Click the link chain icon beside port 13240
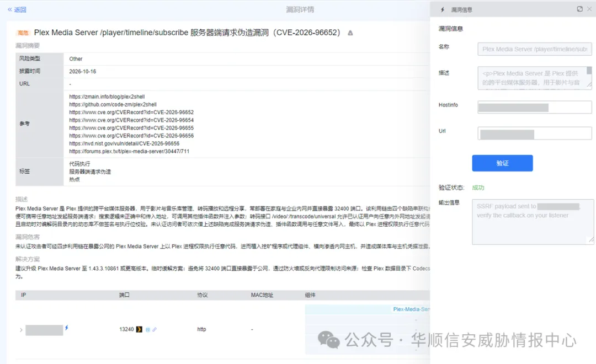The width and height of the screenshot is (596, 364). pyautogui.click(x=155, y=329)
